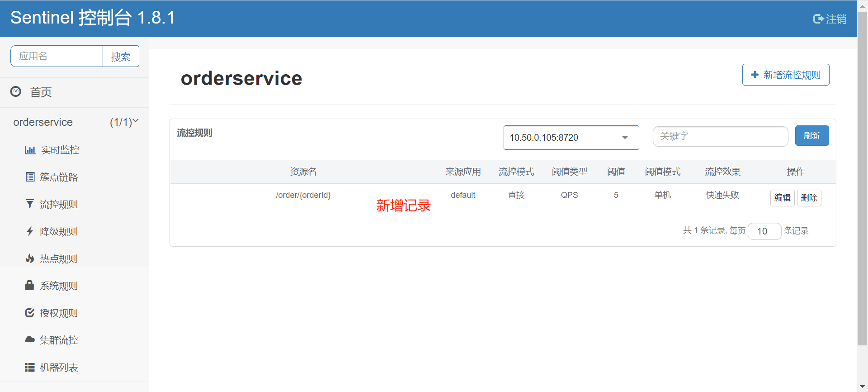Viewport: 868px width, 392px height.
Task: Click the 来源应用 column header
Action: [463, 172]
